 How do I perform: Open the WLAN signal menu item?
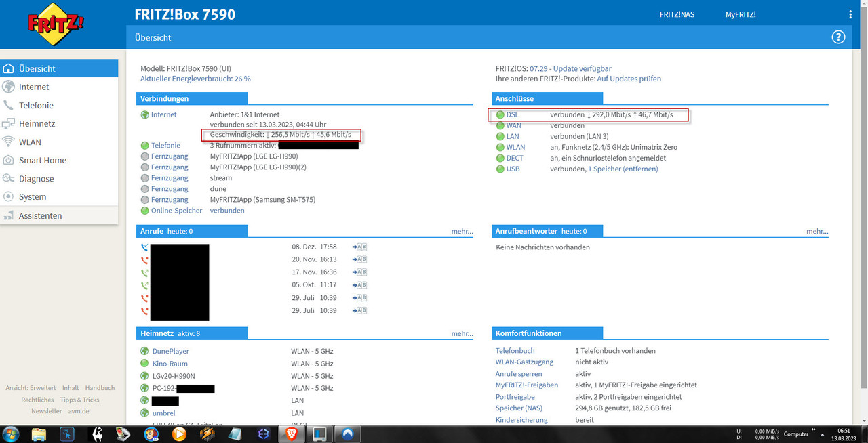[x=59, y=142]
